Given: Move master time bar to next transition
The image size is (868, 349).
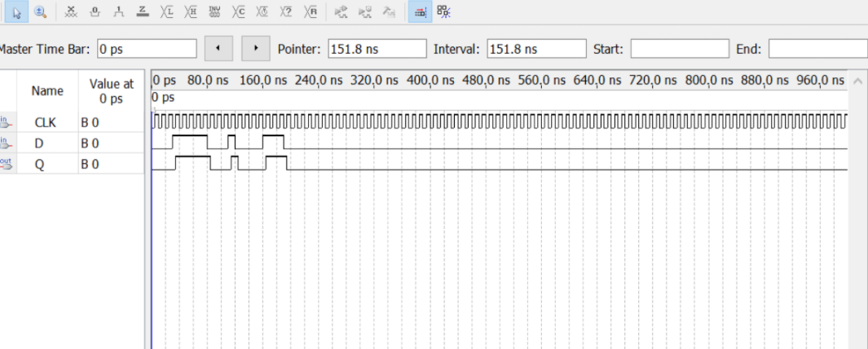Looking at the screenshot, I should pos(256,49).
